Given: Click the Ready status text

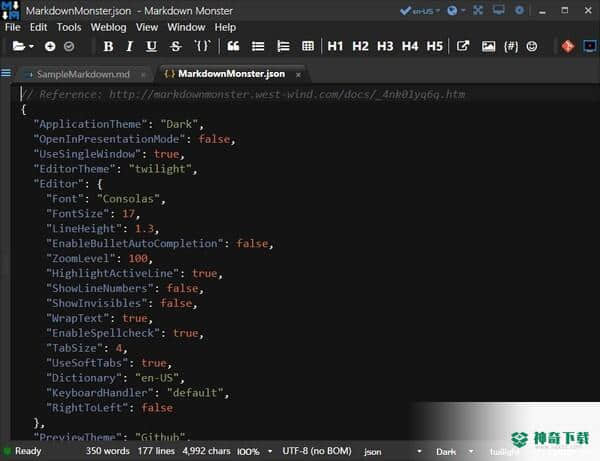Looking at the screenshot, I should tap(28, 451).
